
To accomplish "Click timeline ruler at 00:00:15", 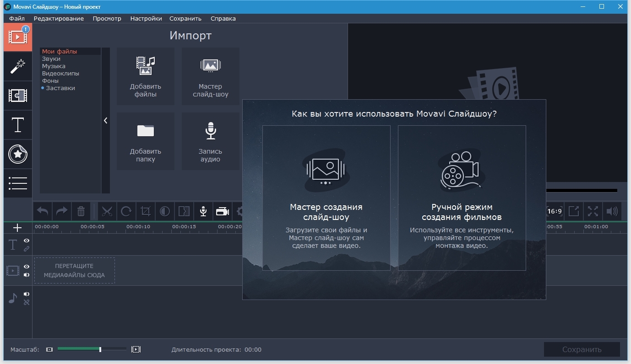I will coord(184,226).
